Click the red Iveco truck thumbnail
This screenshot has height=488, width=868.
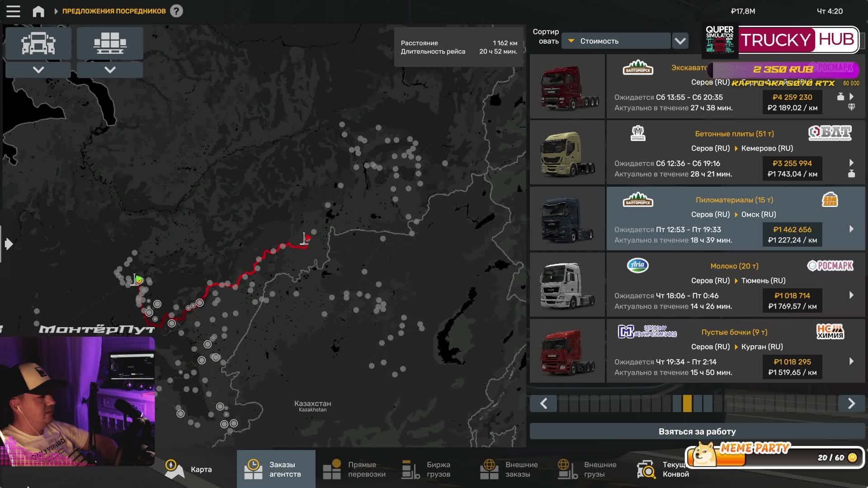567,351
